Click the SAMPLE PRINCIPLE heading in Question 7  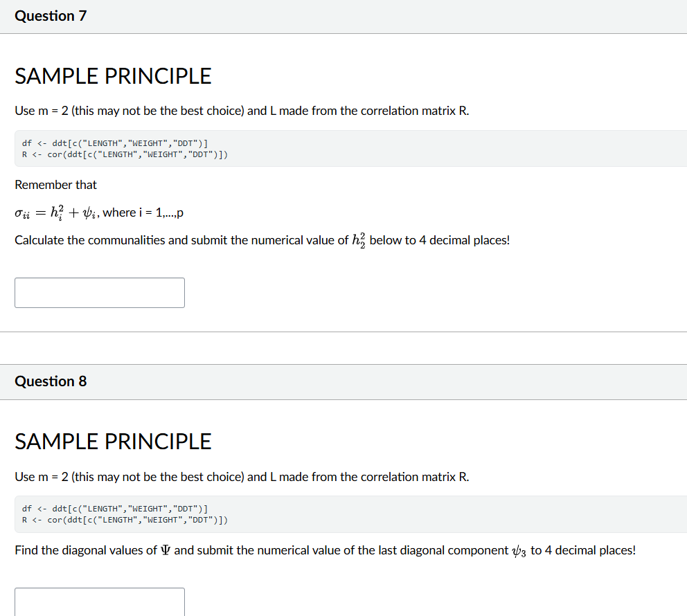[113, 76]
